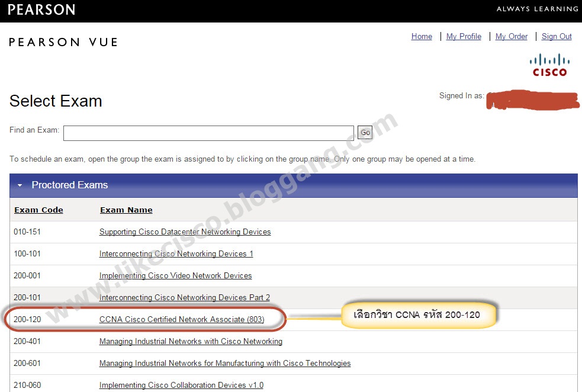Select Interconnecting Cisco Networking Devices 1 exam
The height and width of the screenshot is (392, 582).
pos(176,253)
